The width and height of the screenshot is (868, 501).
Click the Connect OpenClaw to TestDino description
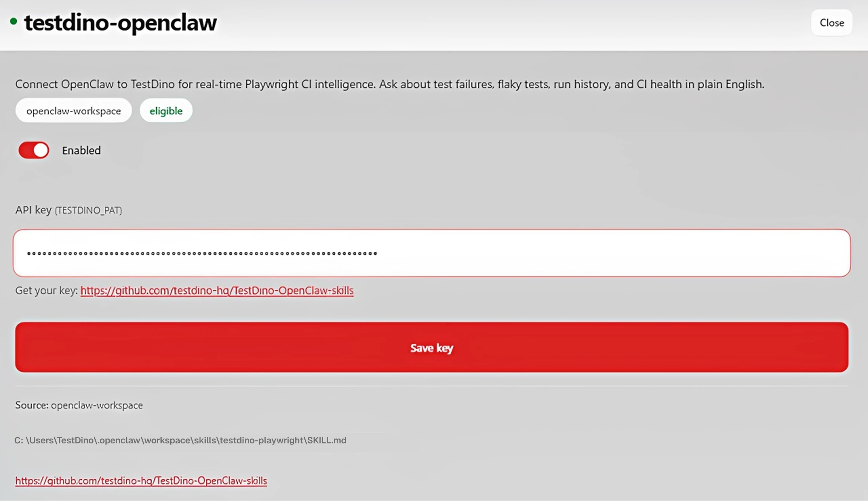(x=390, y=84)
